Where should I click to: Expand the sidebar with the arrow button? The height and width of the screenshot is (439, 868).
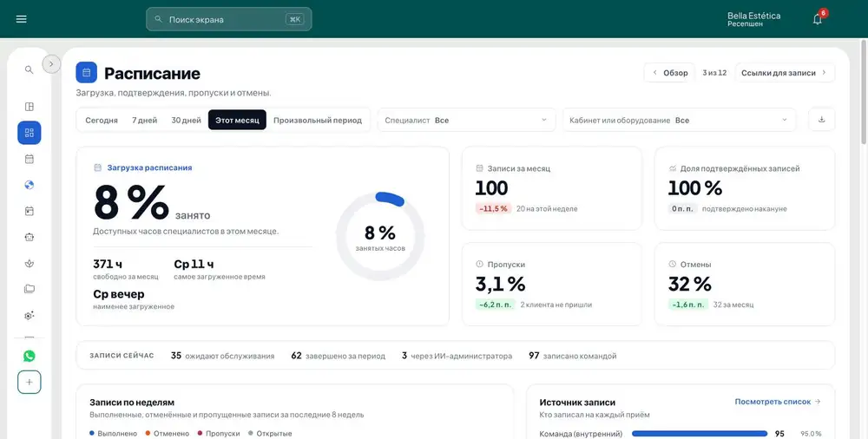(x=51, y=63)
